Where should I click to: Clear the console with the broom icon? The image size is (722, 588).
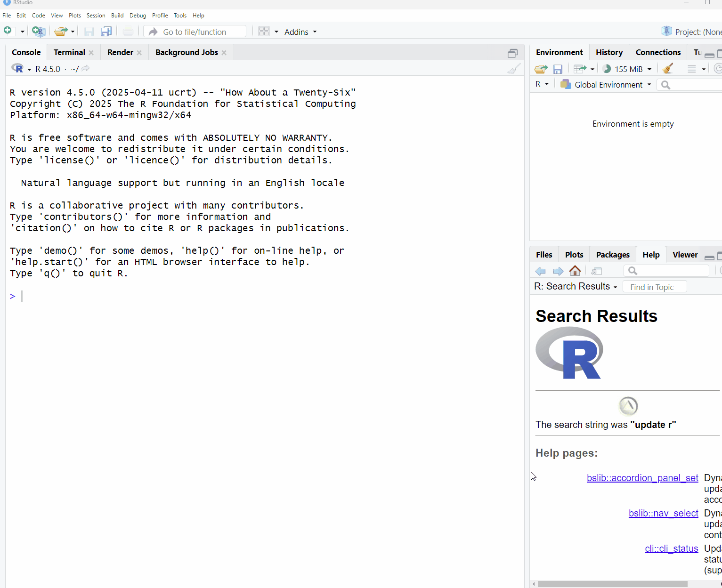pyautogui.click(x=514, y=69)
